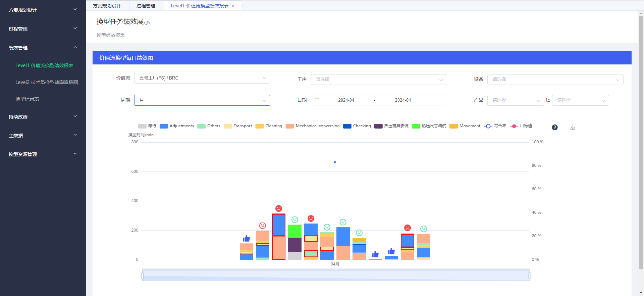Screen dimensions: 644x296
Task: Open the 价值流 dropdown
Action: point(202,78)
